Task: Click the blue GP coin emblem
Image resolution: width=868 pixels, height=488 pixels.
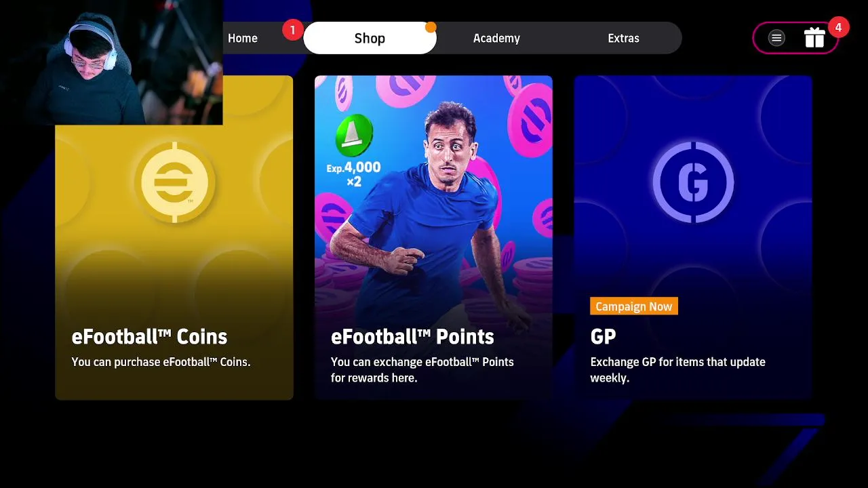Action: [693, 182]
